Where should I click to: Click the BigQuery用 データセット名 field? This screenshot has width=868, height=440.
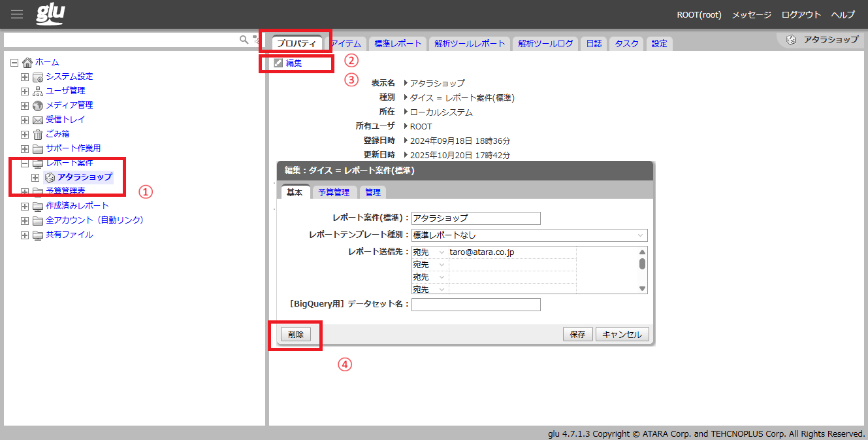[475, 305]
